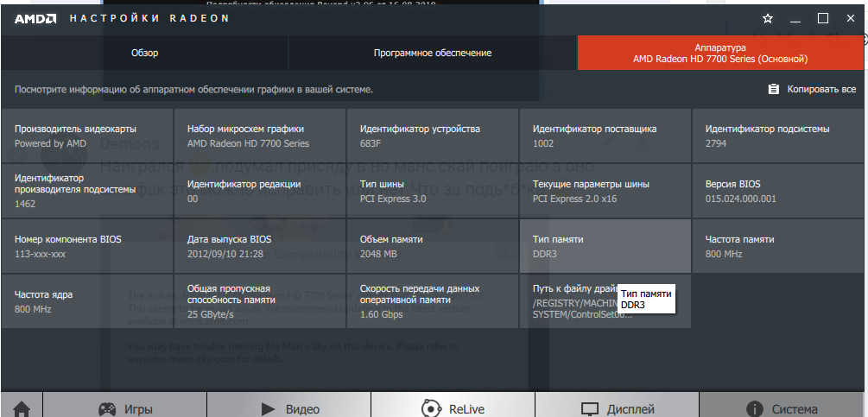The width and height of the screenshot is (868, 417).
Task: Click Частота ядра 800 MHz tile
Action: coord(87,301)
